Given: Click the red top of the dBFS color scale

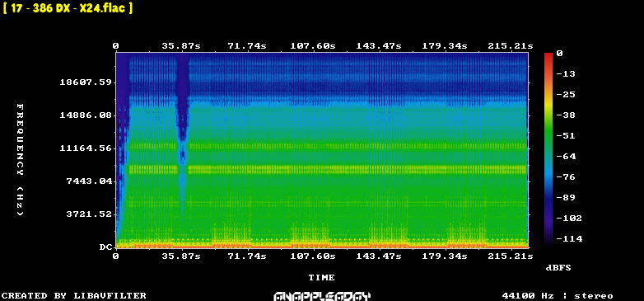Looking at the screenshot, I should click(x=548, y=55).
